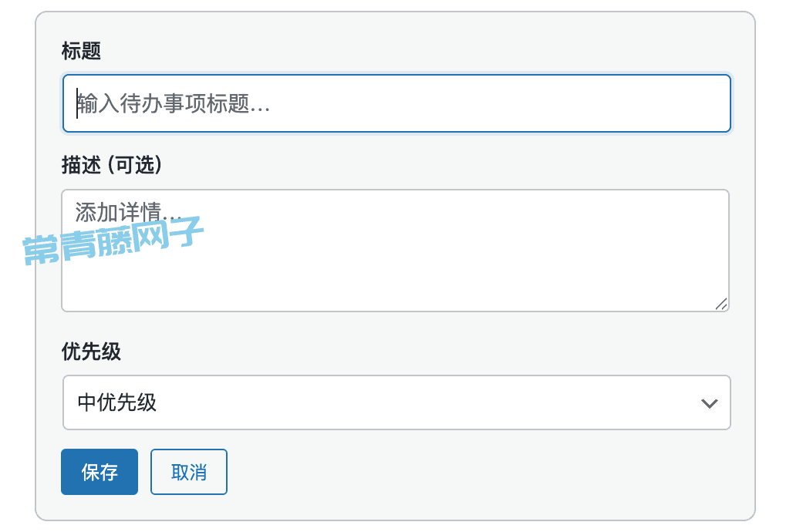Save the todo with 保存 button
This screenshot has width=793, height=532.
(100, 472)
